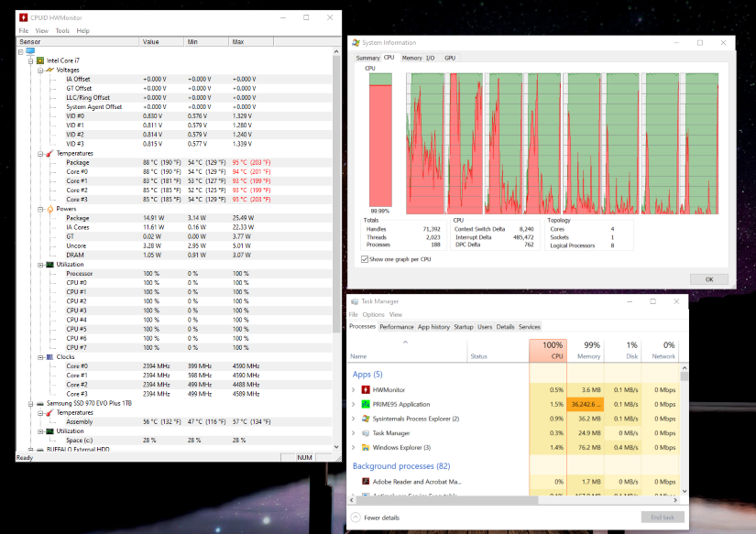The image size is (756, 534).
Task: Click HWMonitor vertical scrollbar thumb
Action: [x=336, y=194]
